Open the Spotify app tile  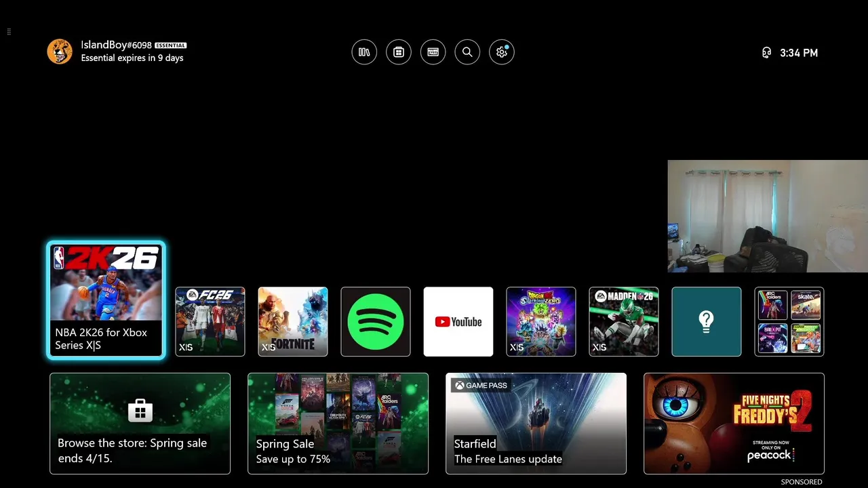click(376, 321)
